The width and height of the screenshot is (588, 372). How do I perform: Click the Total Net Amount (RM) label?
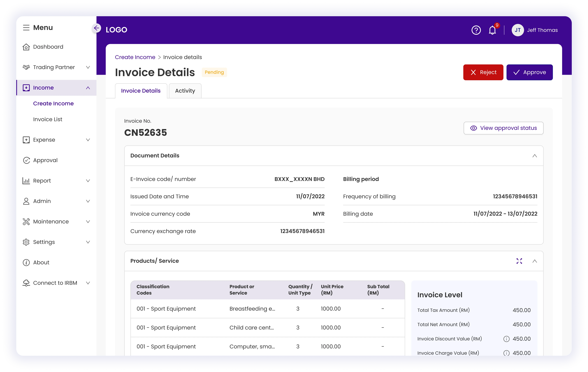click(x=443, y=324)
